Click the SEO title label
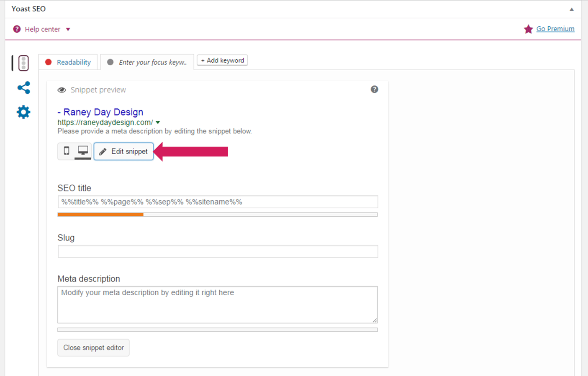588x376 pixels. coord(74,188)
